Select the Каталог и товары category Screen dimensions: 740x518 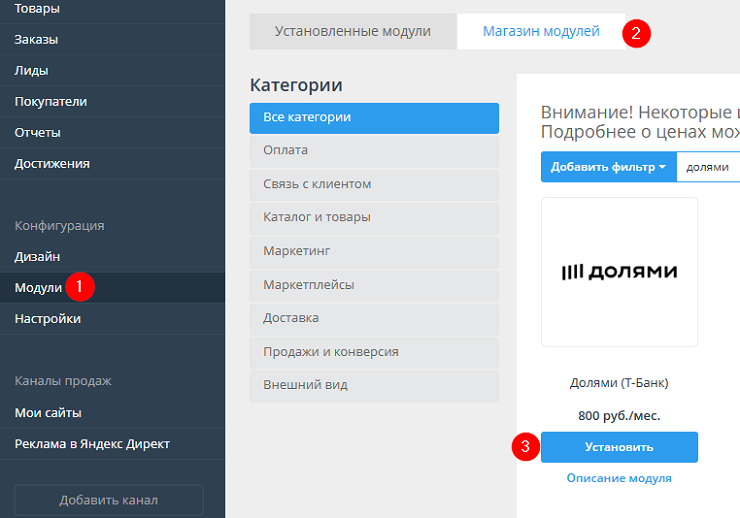pos(373,217)
